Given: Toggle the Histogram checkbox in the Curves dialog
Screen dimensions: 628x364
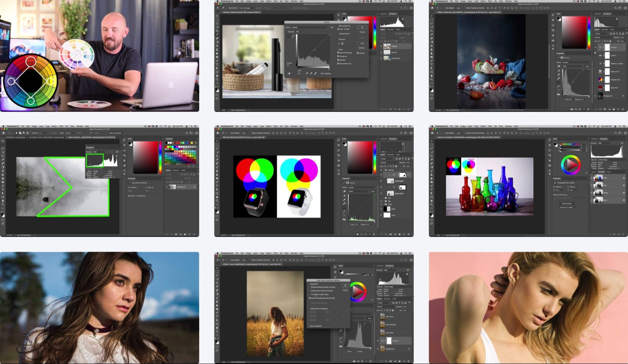Looking at the screenshot, I should pos(338,56).
